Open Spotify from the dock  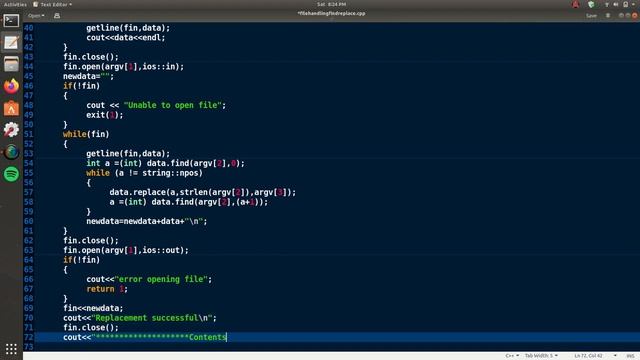[x=11, y=174]
